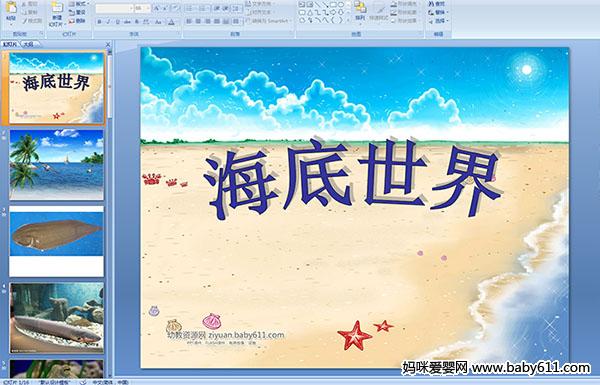Click the Decrease Indent icon
The image size is (600, 385).
[216, 8]
